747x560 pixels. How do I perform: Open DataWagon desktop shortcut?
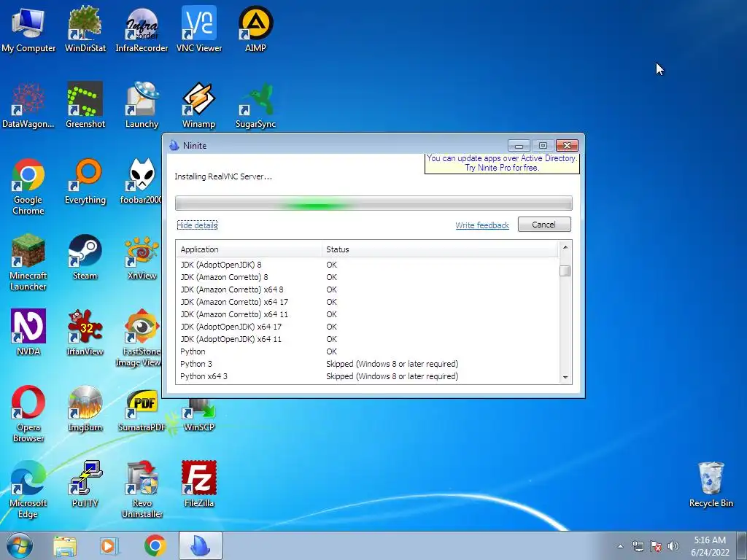point(28,105)
